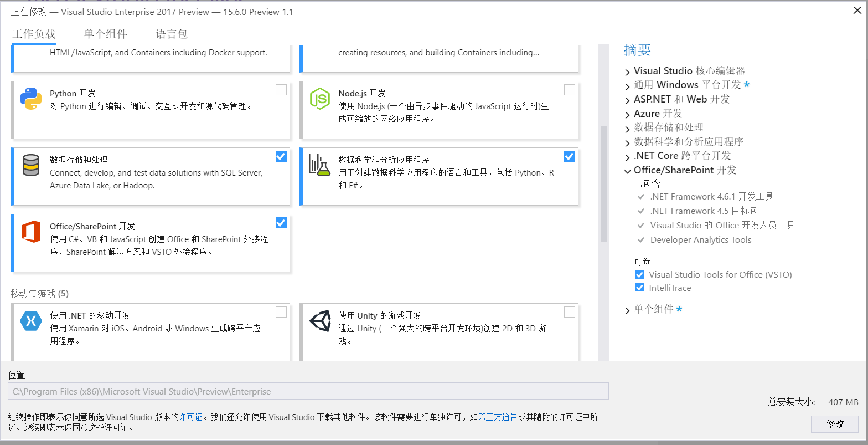Click the database cylinder icon for 数据存储和处理
This screenshot has width=868, height=445.
(31, 166)
